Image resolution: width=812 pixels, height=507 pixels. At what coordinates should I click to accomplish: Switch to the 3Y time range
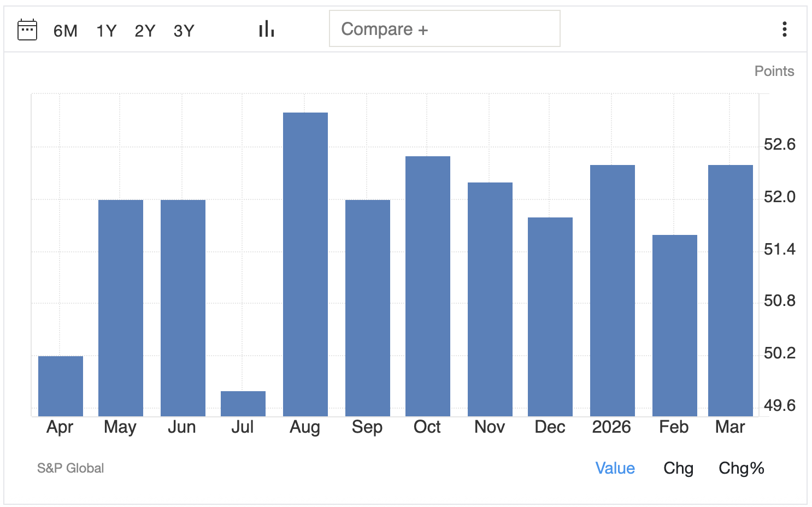point(184,31)
